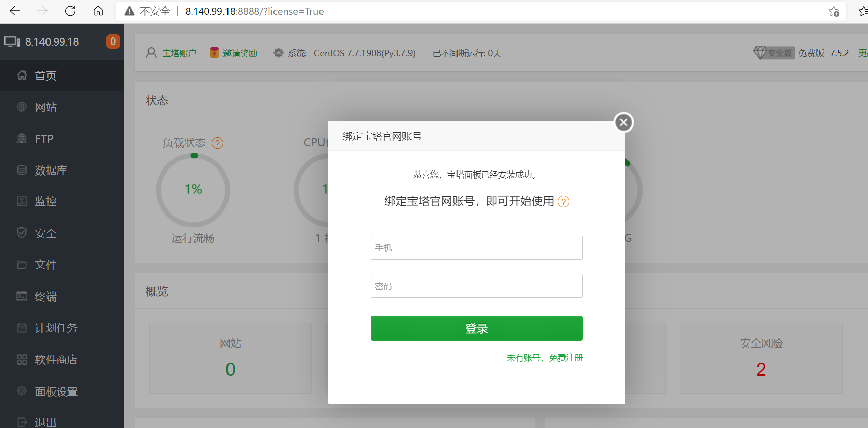Click the 密码 password input field

point(476,286)
